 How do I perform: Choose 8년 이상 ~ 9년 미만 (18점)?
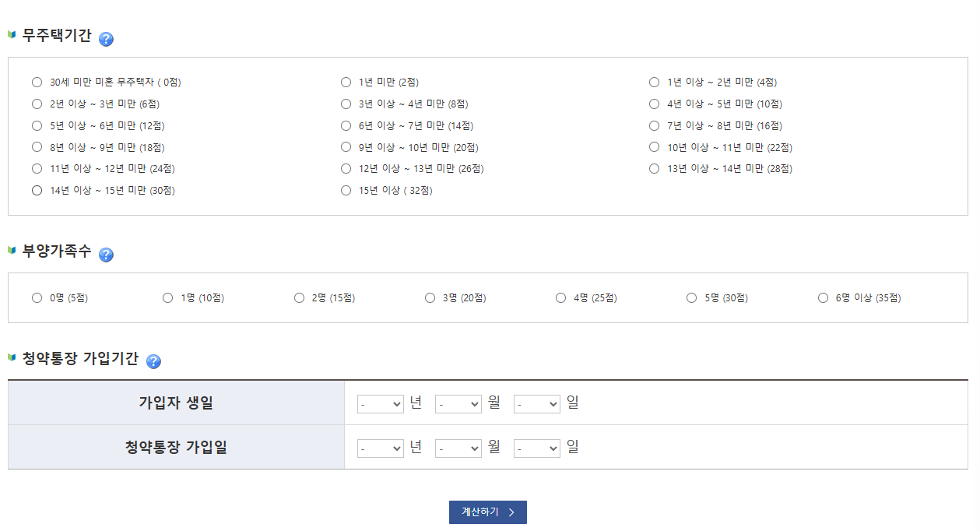[x=37, y=146]
